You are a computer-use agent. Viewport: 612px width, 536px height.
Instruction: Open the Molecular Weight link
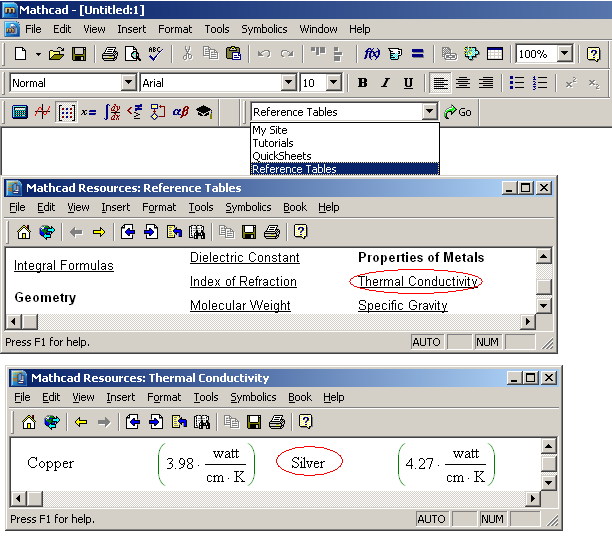coord(240,305)
